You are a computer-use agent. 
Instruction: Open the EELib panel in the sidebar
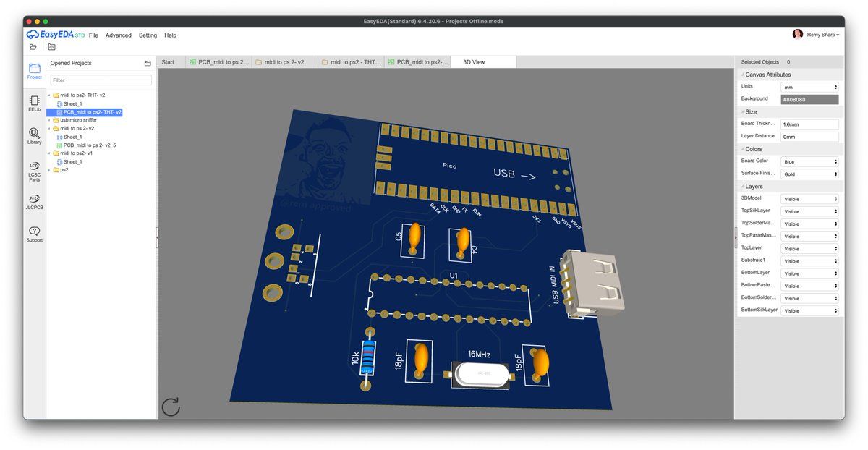coord(34,103)
